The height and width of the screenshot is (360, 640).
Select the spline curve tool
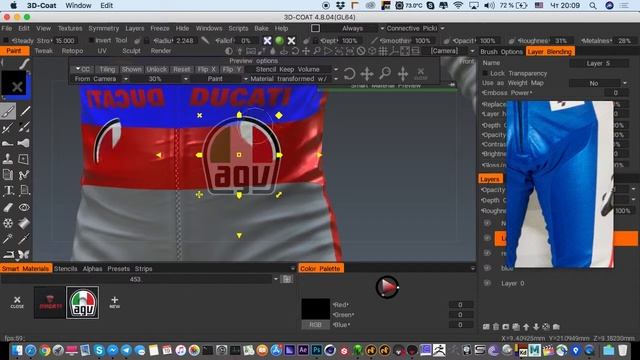coord(24,175)
